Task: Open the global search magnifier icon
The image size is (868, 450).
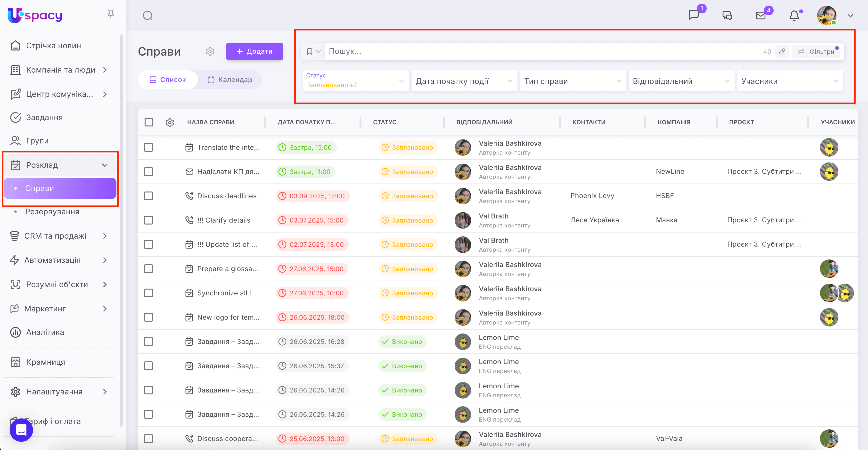Action: click(147, 16)
